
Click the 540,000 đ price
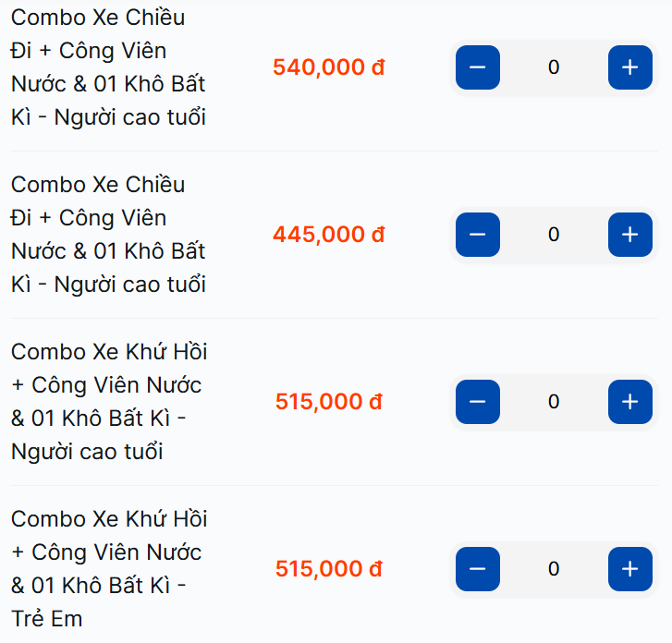(x=329, y=67)
